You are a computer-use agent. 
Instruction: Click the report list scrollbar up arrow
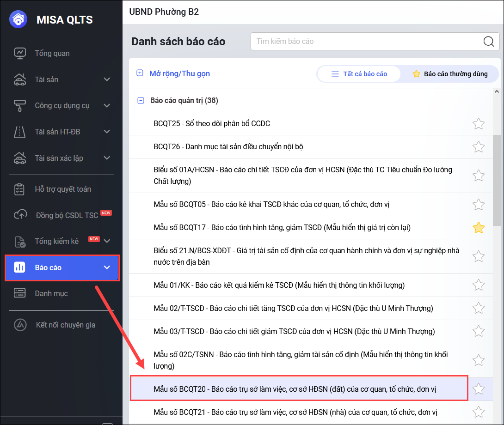click(x=497, y=91)
